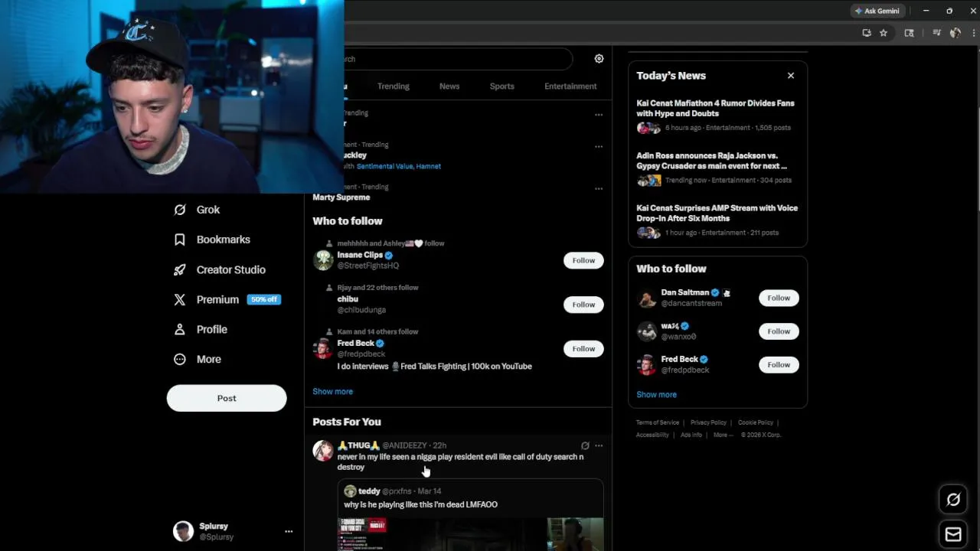This screenshot has height=551, width=980.
Task: Open Insane Clips profile avatar
Action: [x=323, y=260]
